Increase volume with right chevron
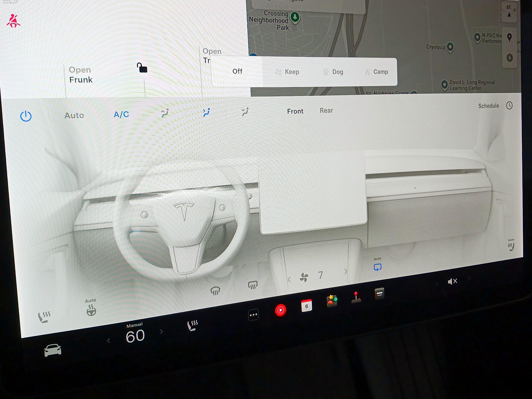532x399 pixels. coord(469,278)
